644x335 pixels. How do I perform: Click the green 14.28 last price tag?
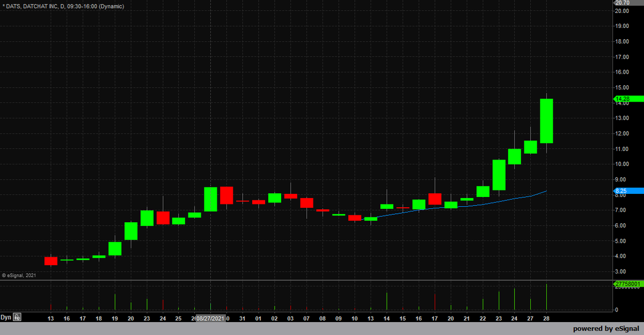point(628,99)
